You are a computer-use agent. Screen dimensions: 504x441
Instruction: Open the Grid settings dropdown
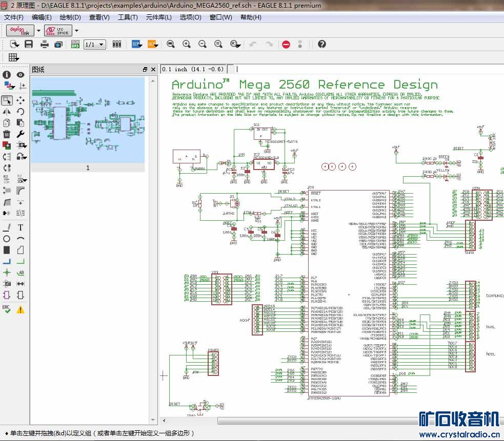(x=13, y=57)
